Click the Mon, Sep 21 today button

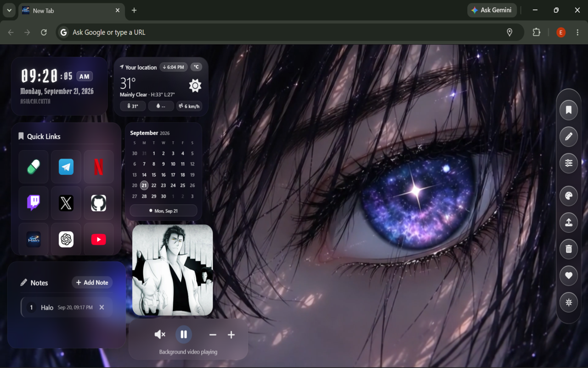(164, 211)
